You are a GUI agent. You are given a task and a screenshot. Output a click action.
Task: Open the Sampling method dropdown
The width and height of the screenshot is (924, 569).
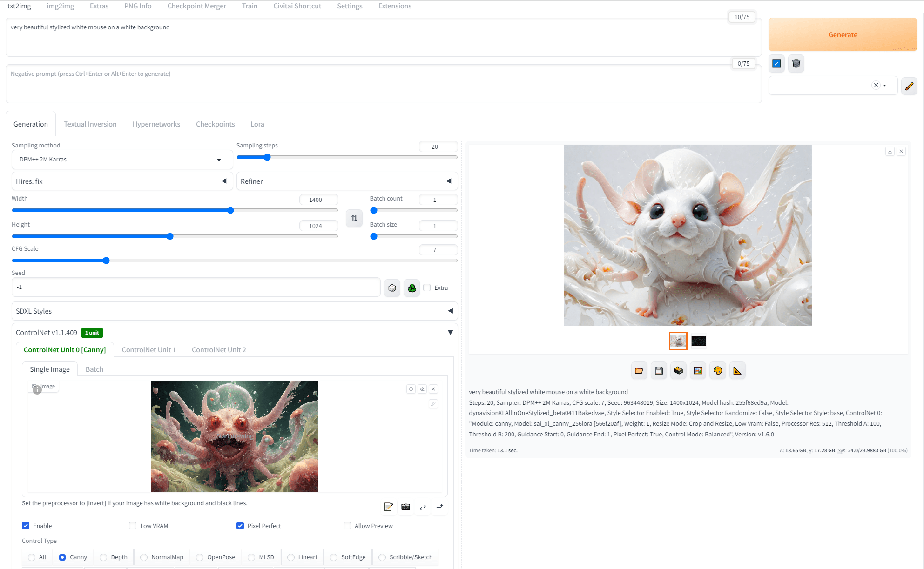pos(122,160)
